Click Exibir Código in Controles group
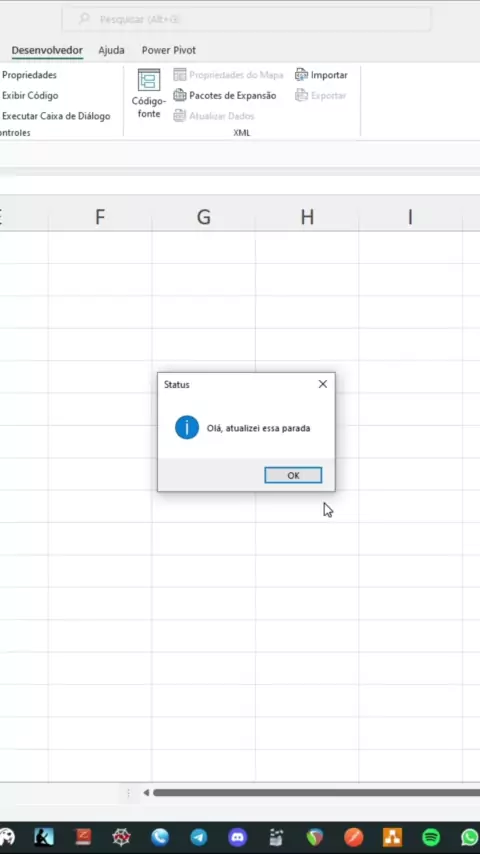480x854 pixels. point(30,95)
